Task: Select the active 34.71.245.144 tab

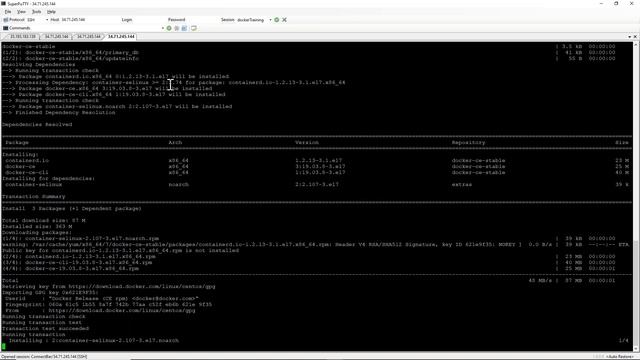Action: click(x=121, y=37)
